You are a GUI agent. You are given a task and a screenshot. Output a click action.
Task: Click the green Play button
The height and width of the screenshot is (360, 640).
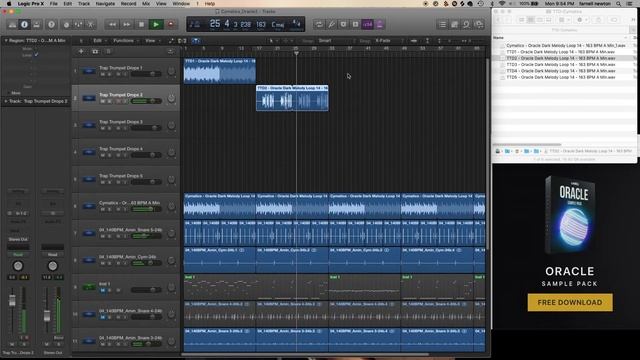tap(156, 24)
